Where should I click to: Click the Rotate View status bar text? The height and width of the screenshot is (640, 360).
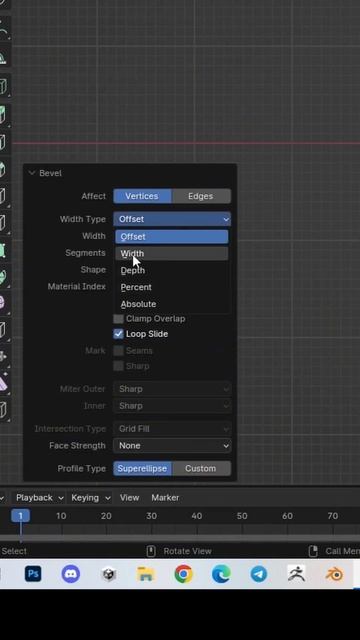point(187,551)
